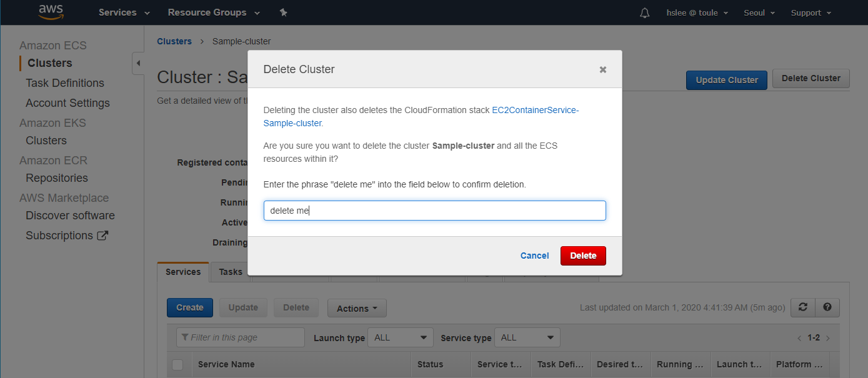Open the help question mark icon
The height and width of the screenshot is (378, 868).
tap(827, 307)
